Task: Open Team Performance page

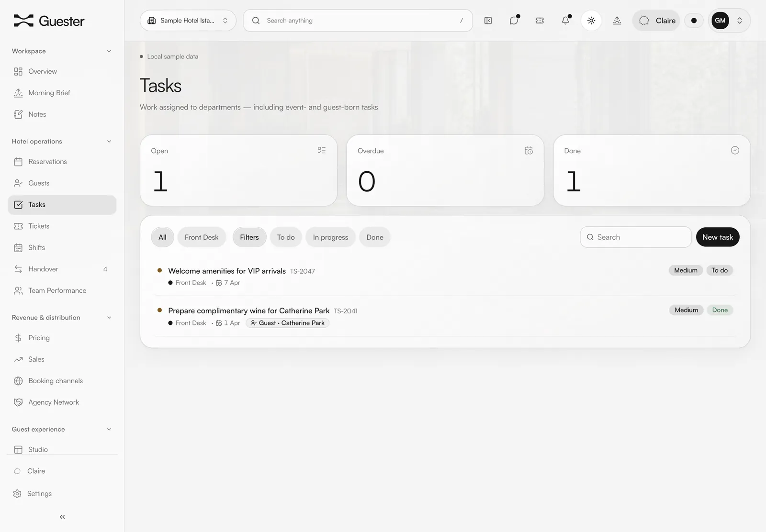Action: pyautogui.click(x=62, y=290)
